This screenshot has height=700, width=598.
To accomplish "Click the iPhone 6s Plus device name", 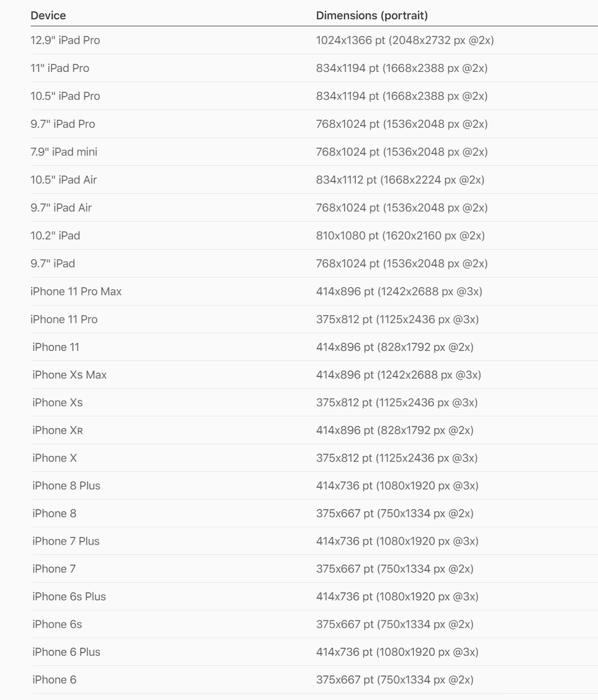I will click(69, 596).
